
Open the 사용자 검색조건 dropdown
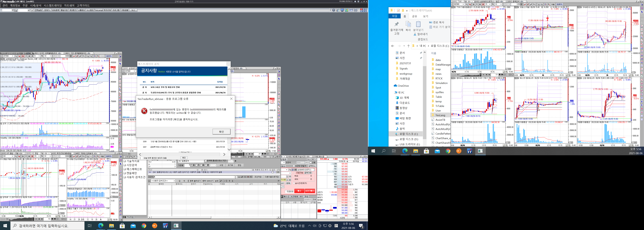(174, 181)
